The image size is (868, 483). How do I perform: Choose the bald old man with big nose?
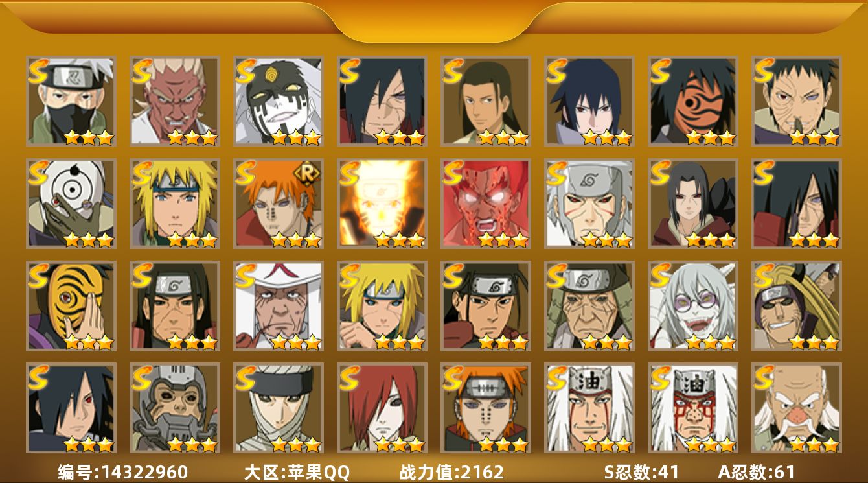coord(796,408)
